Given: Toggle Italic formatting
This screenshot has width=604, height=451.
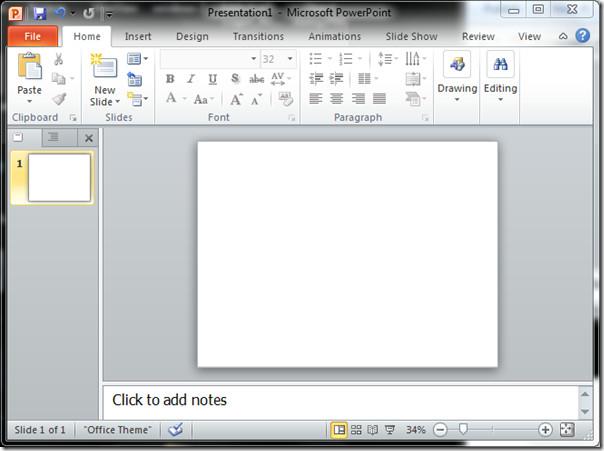Looking at the screenshot, I should pos(191,79).
